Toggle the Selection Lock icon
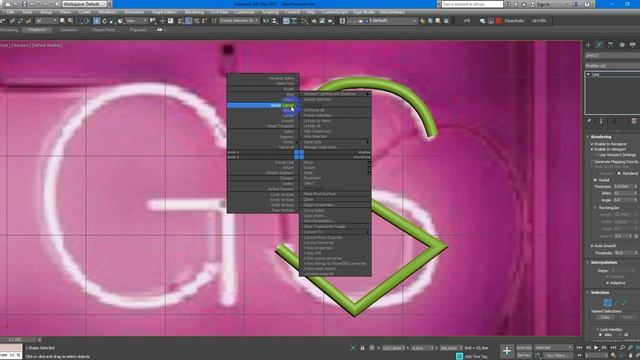The width and height of the screenshot is (640, 360). pos(362,348)
